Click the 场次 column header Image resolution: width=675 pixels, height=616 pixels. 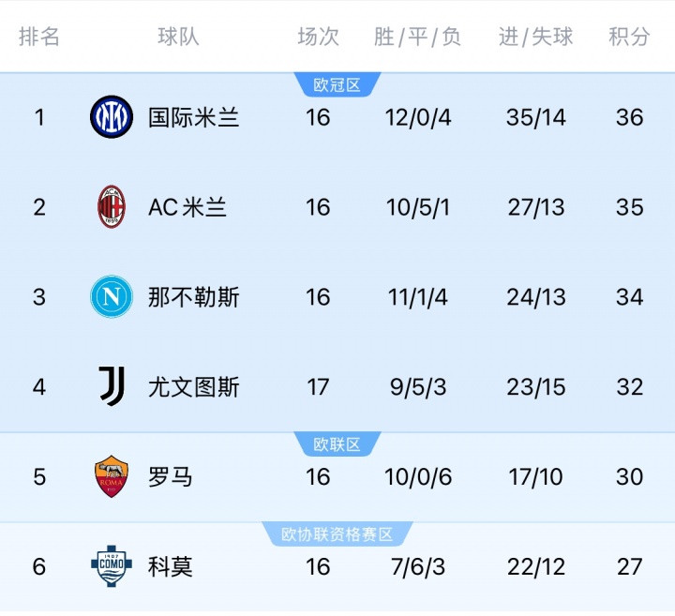318,37
